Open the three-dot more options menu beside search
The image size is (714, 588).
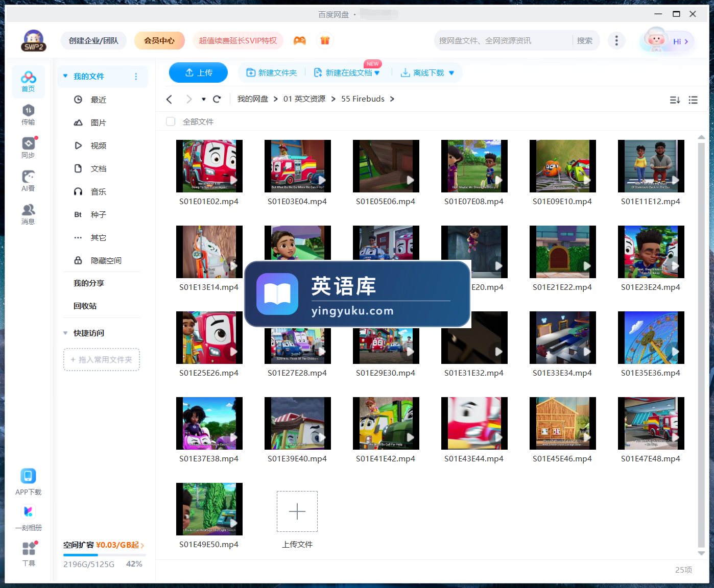(616, 40)
